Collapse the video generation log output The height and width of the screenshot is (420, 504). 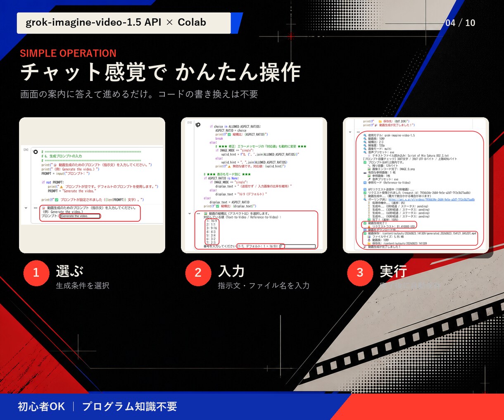[x=350, y=132]
